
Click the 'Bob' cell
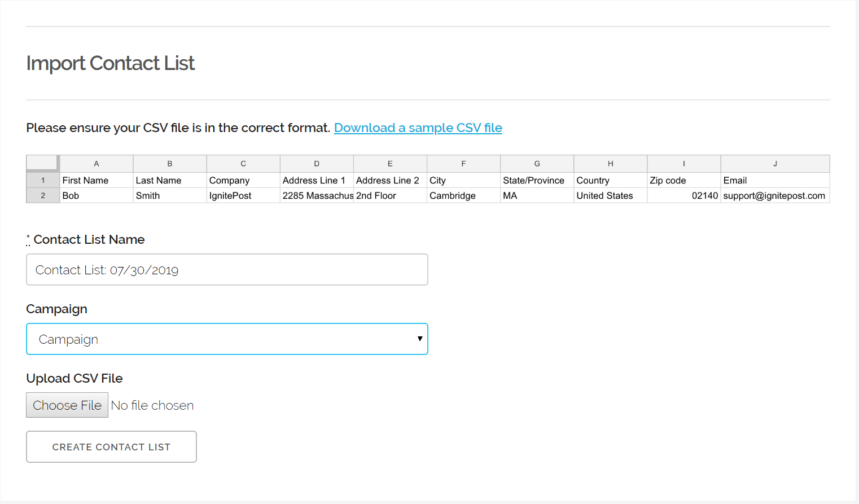[97, 195]
